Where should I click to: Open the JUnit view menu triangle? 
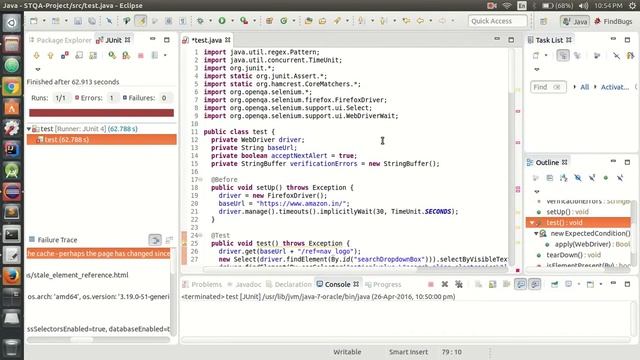point(38,69)
